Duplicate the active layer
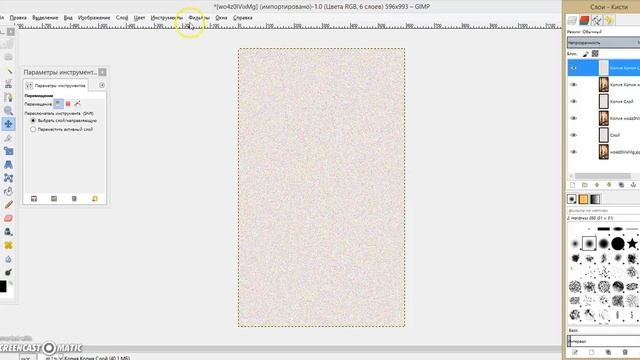 pos(621,185)
